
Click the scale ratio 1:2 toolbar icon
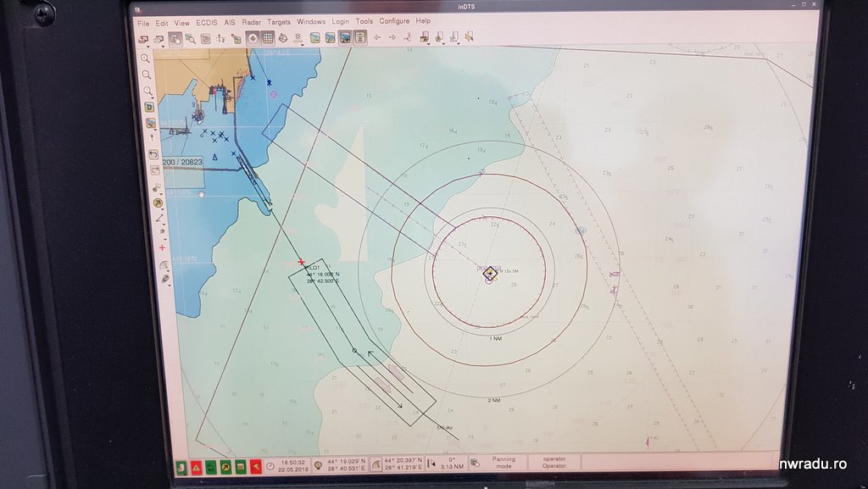(x=220, y=39)
